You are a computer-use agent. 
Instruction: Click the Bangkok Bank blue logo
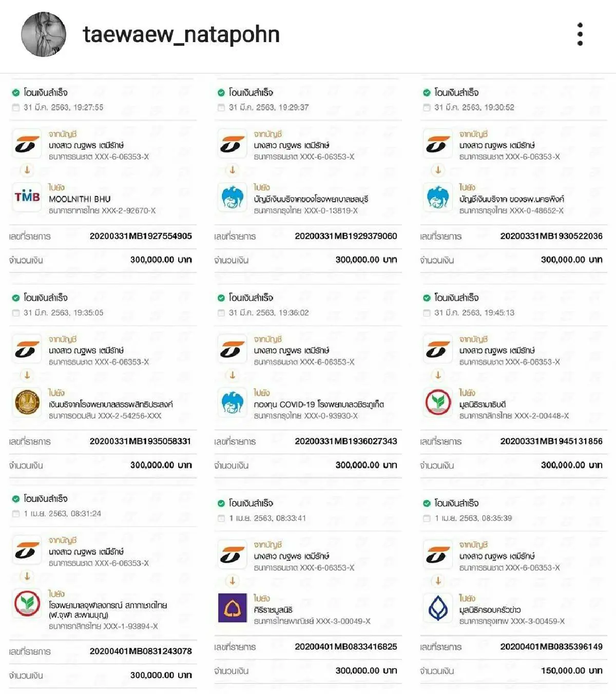tap(438, 608)
